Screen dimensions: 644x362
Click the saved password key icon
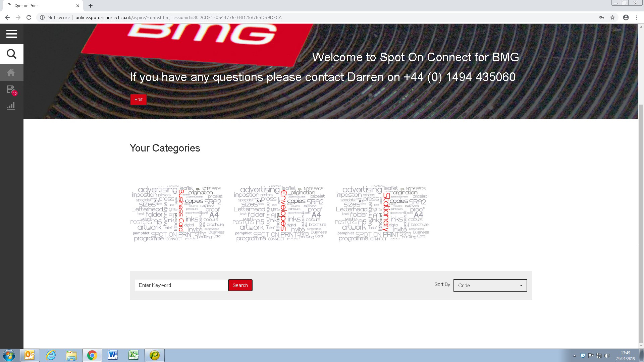pos(602,17)
